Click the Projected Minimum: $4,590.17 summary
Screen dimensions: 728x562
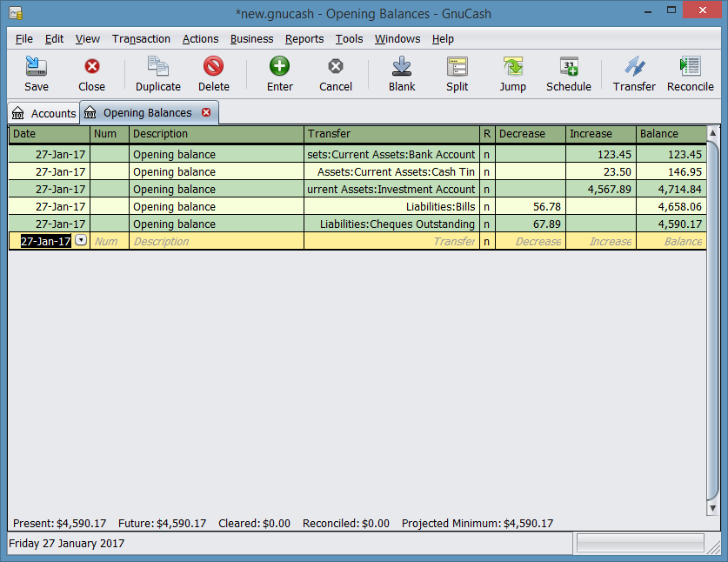coord(478,524)
